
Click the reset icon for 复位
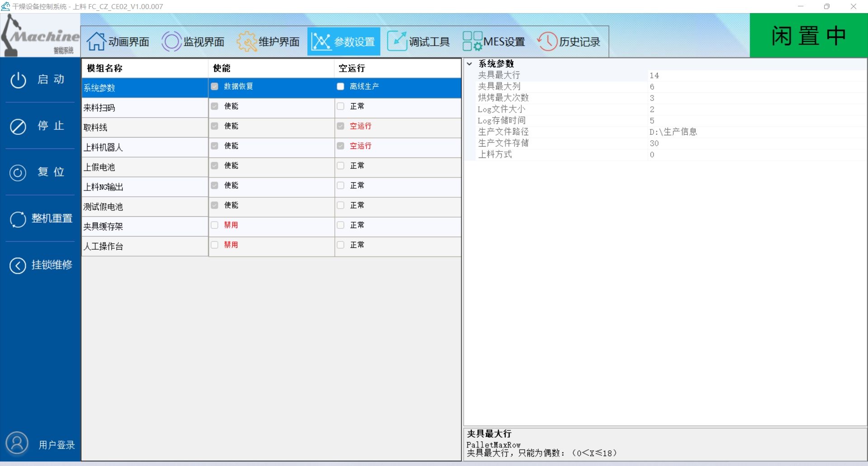click(x=18, y=173)
